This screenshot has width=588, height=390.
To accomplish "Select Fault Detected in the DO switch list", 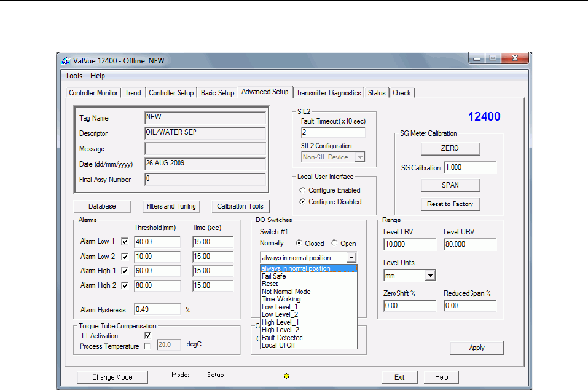I will [282, 338].
